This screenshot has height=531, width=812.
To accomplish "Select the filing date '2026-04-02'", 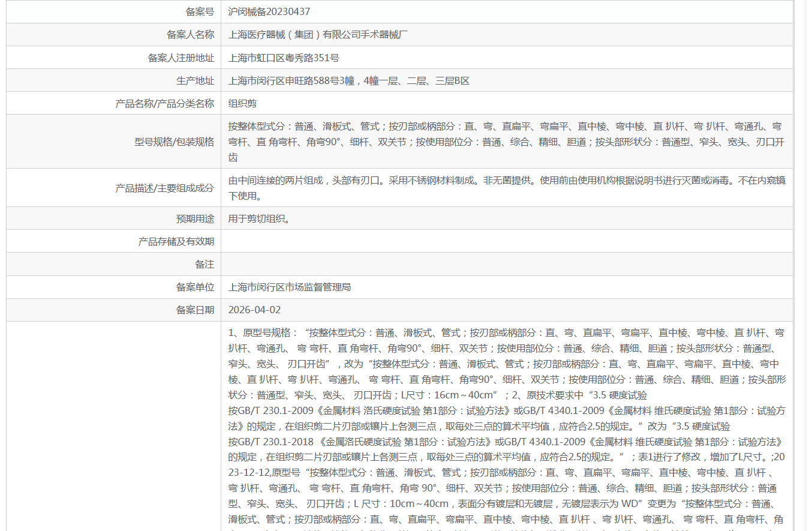I will (254, 310).
